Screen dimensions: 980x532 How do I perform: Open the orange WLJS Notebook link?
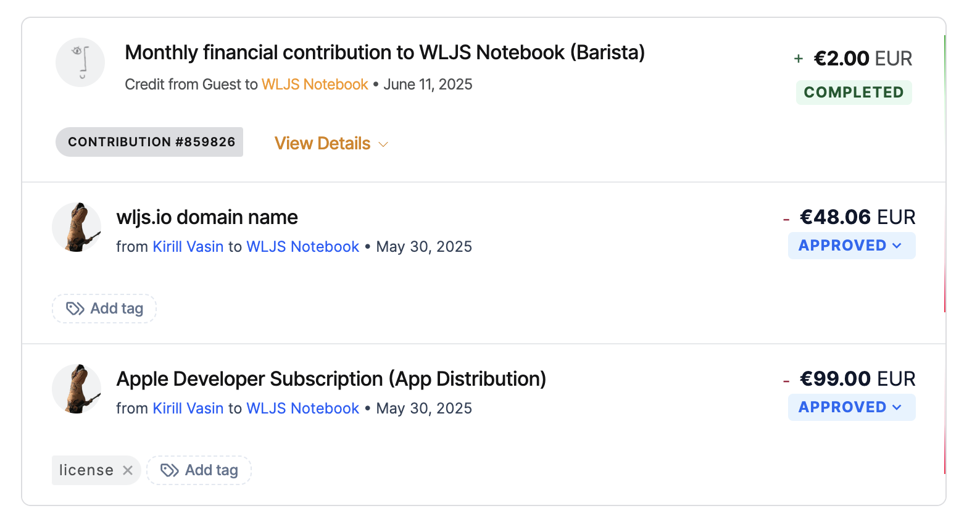coord(315,85)
